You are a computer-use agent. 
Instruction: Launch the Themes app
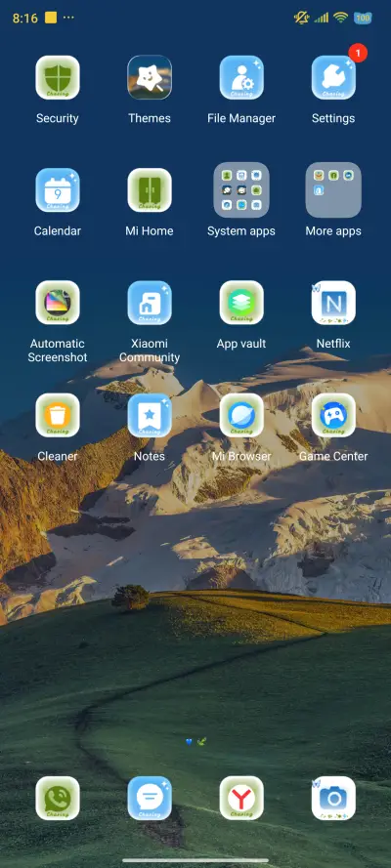150,77
